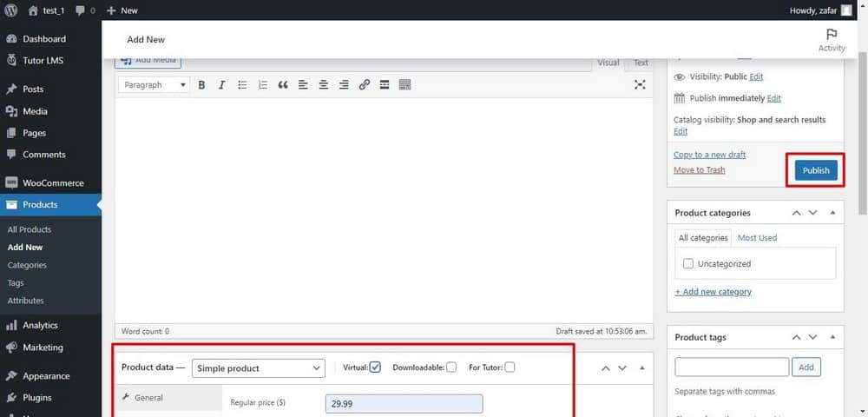Align text right
The width and height of the screenshot is (868, 417).
click(x=344, y=85)
